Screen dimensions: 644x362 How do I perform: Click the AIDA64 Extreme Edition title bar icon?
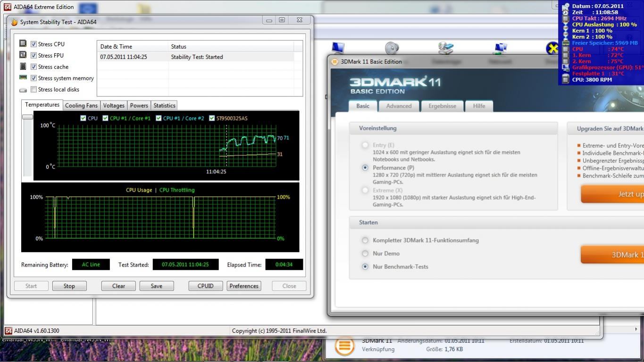click(8, 7)
